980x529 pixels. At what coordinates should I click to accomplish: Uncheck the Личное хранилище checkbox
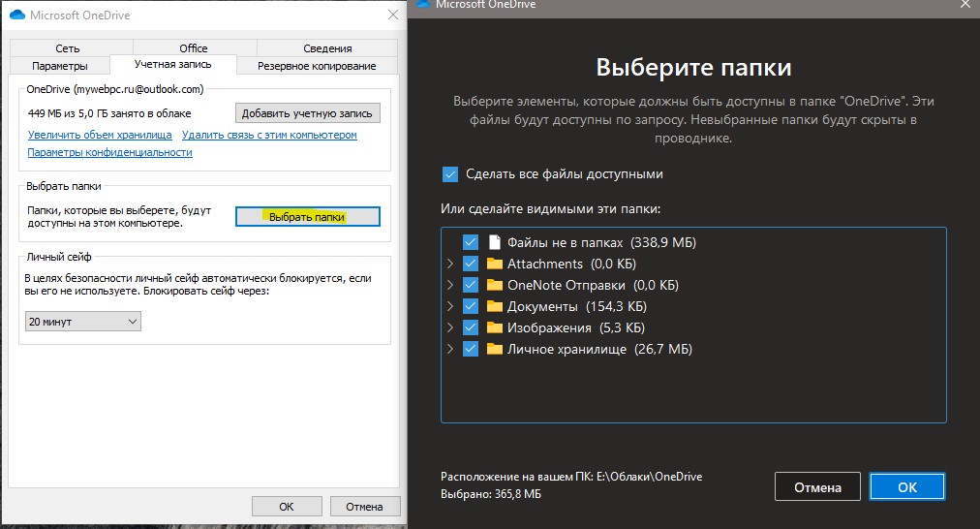click(471, 348)
